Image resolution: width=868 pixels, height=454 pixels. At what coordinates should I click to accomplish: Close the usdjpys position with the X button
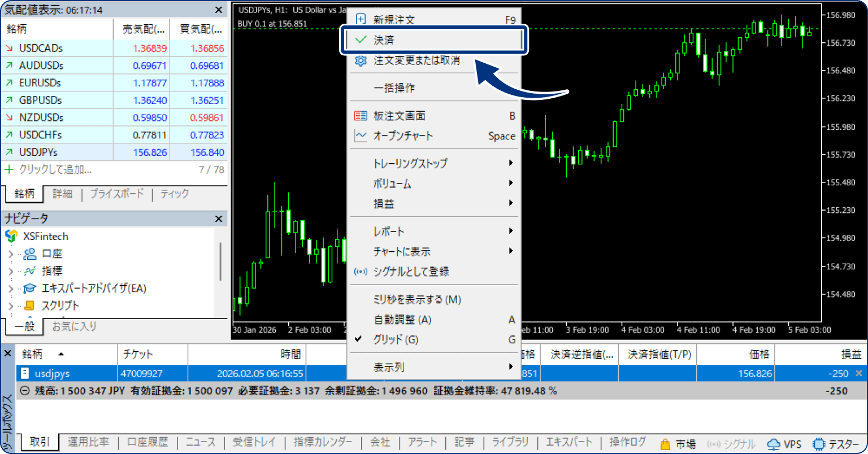[x=859, y=373]
